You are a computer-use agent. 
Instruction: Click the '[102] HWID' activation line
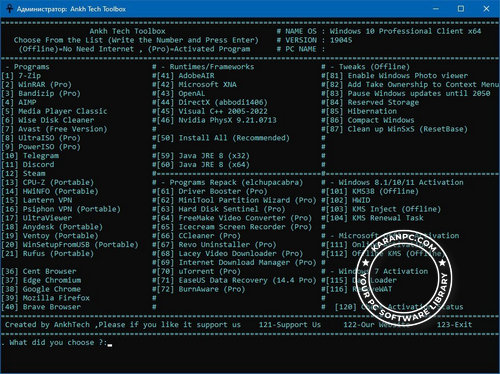[348, 200]
